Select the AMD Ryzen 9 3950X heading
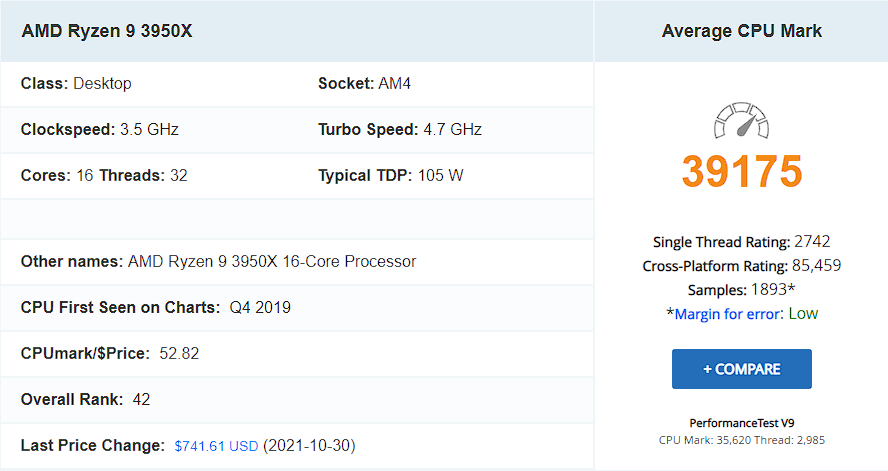888x471 pixels. pos(107,31)
